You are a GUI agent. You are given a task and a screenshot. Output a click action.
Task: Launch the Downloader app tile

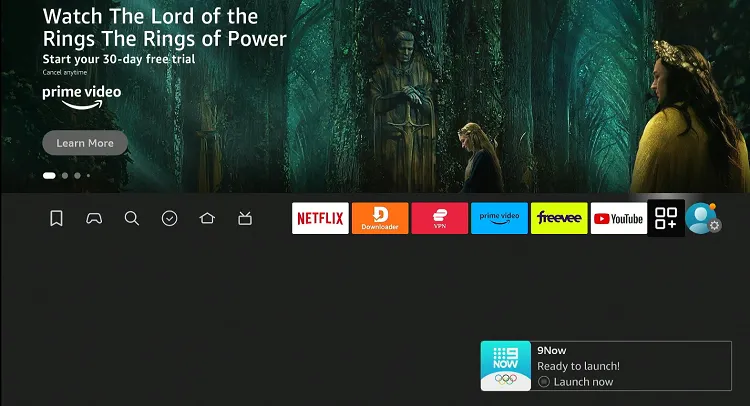(380, 218)
